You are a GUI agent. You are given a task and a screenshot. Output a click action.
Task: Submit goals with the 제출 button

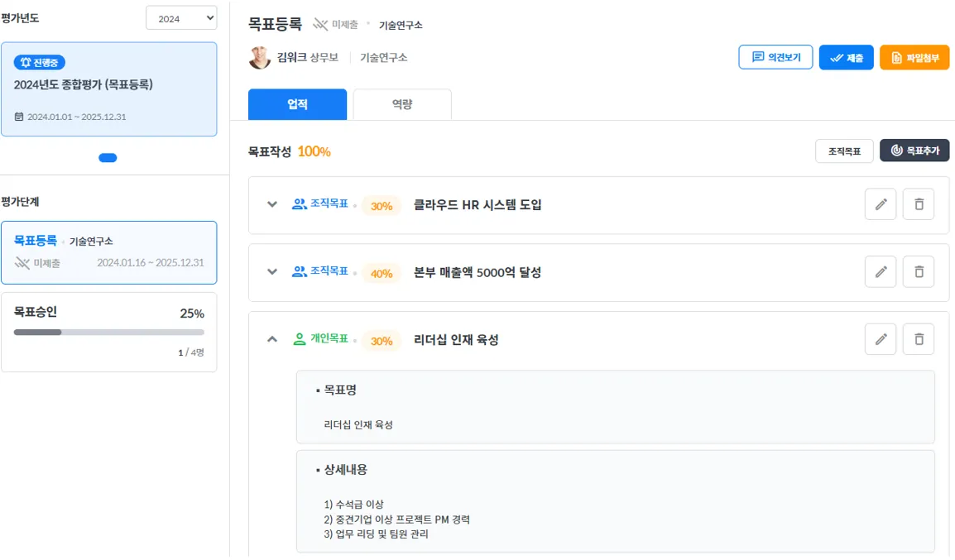tap(846, 58)
